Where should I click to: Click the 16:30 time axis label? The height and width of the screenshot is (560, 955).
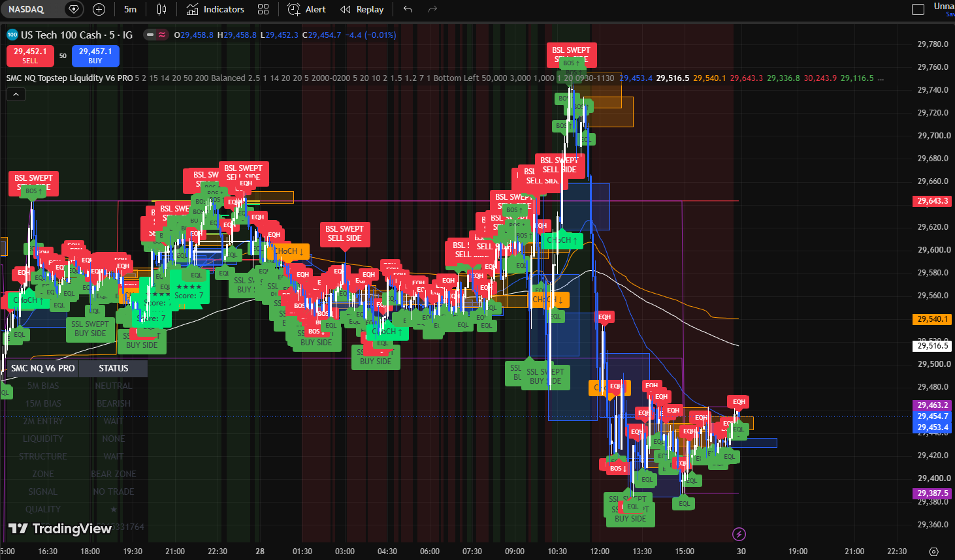[48, 552]
